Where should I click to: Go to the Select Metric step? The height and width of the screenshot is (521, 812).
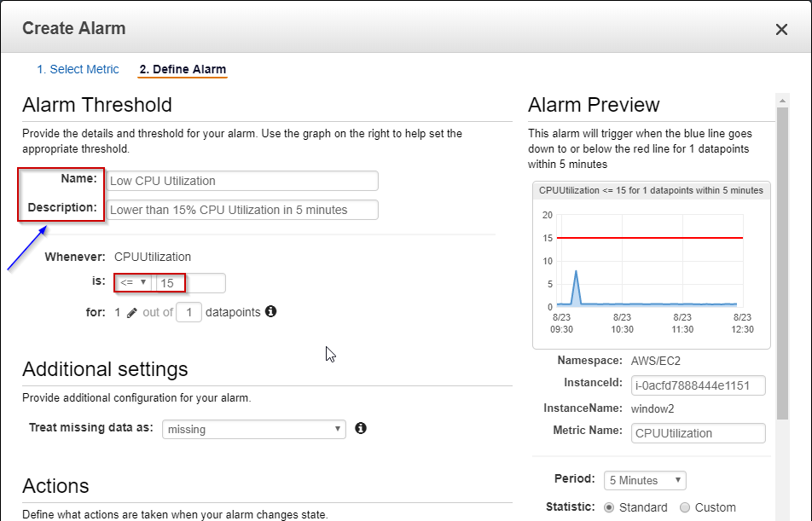pos(78,69)
